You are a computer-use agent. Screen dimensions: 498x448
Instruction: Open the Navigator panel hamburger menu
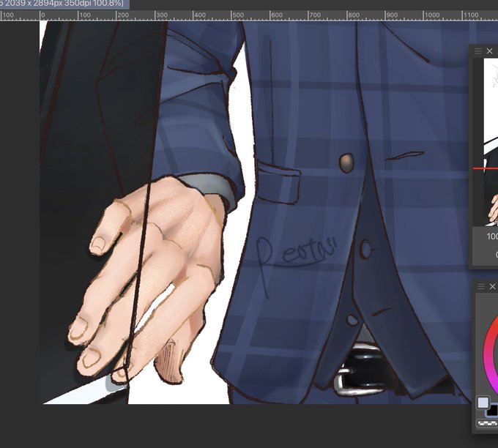point(478,51)
